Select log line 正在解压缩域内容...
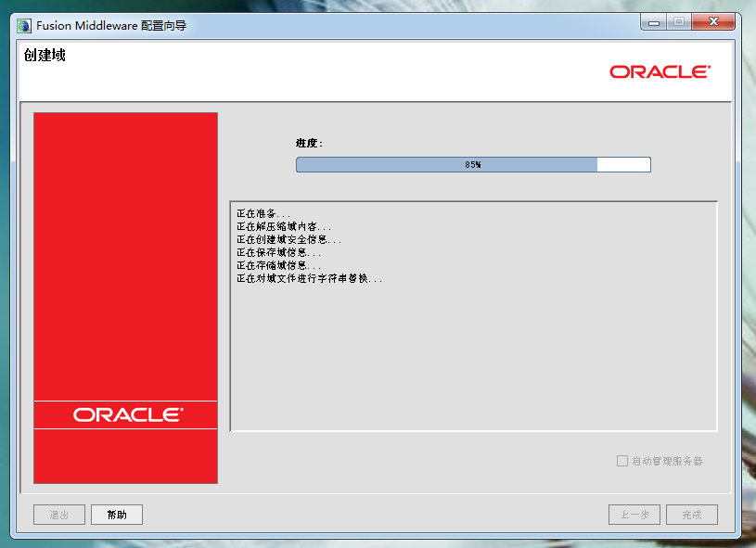 pyautogui.click(x=284, y=226)
